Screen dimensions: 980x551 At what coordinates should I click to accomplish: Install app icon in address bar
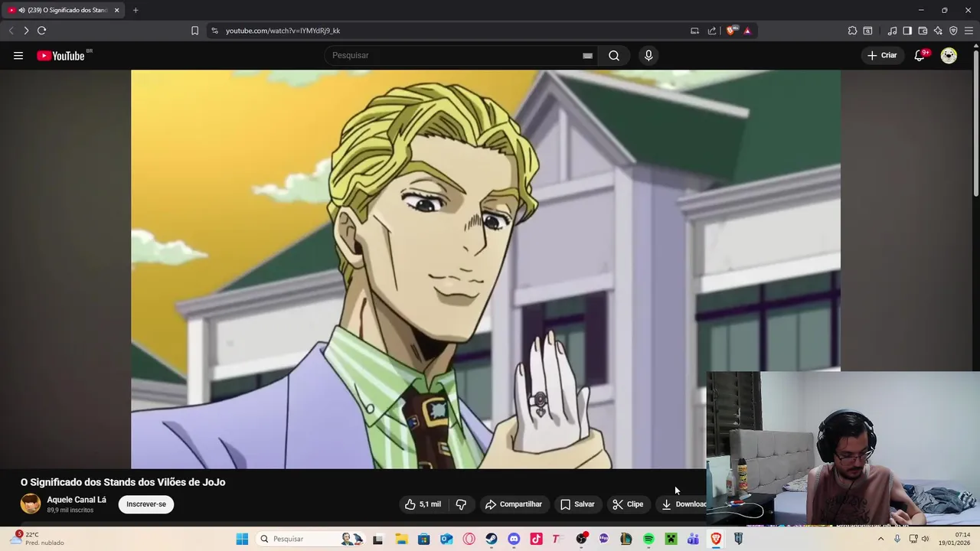(x=694, y=31)
